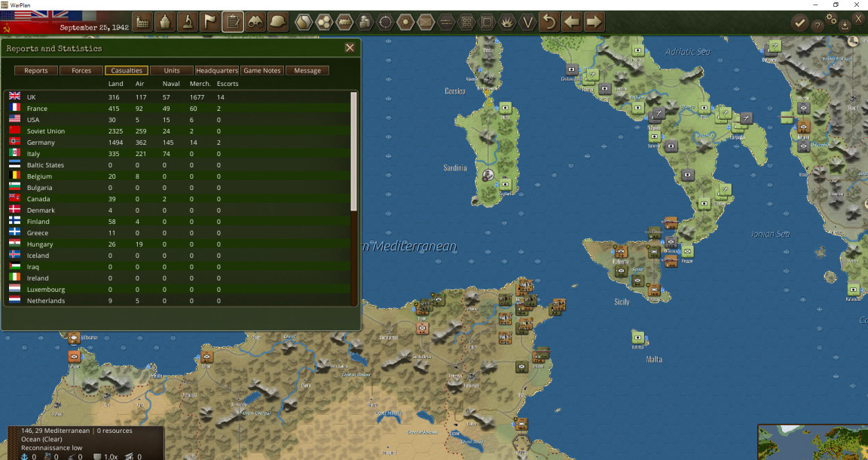The height and width of the screenshot is (460, 868).
Task: Click the Naval column header
Action: [171, 84]
